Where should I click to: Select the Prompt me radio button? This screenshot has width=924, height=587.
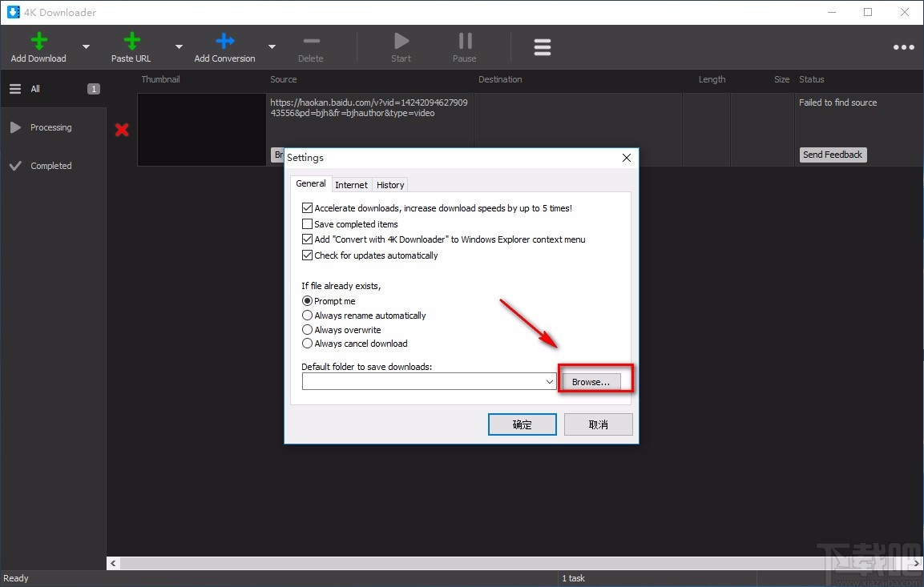click(x=307, y=301)
